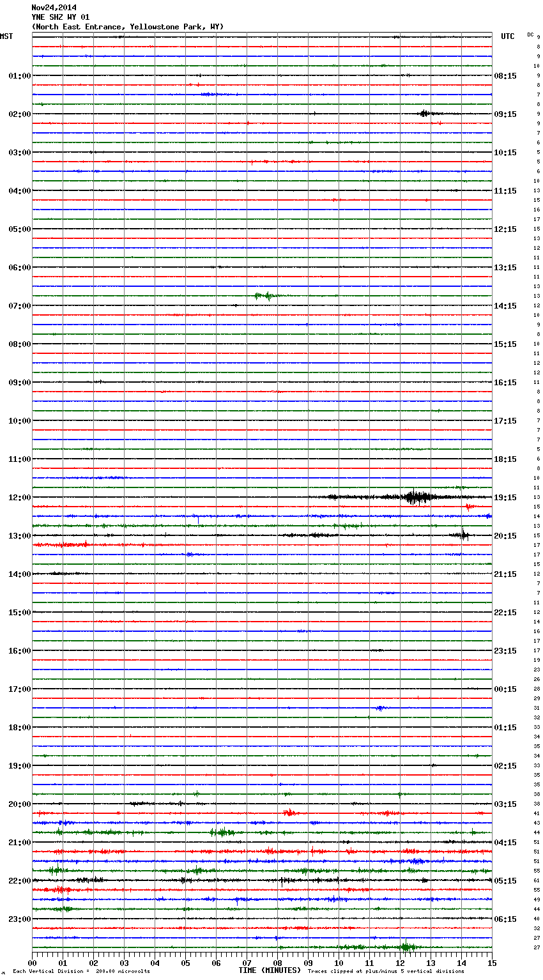Click the 17:15 UTC time label
Viewport: 543px width, 980px height.
pyautogui.click(x=505, y=421)
